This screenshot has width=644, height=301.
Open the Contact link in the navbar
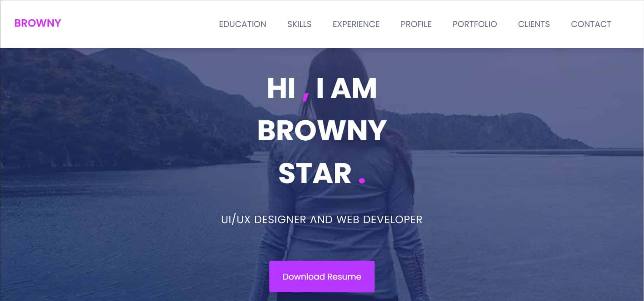click(x=591, y=24)
